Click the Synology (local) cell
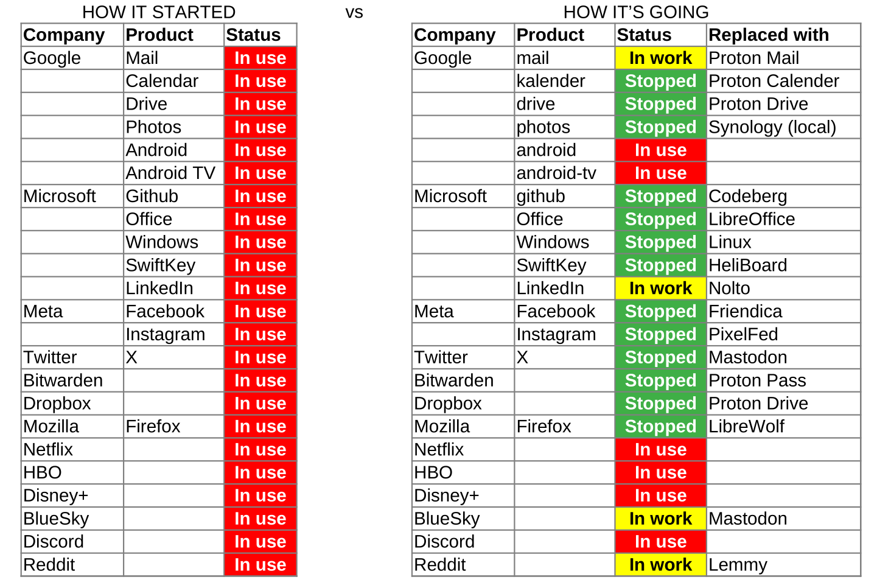 772,127
